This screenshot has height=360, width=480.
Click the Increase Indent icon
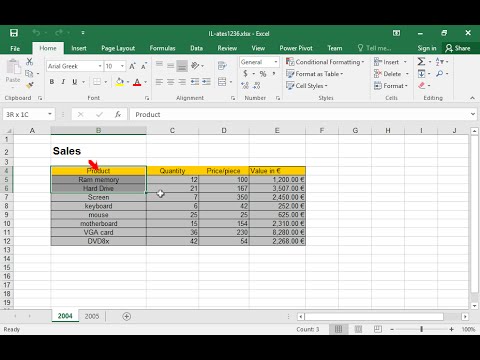pyautogui.click(x=206, y=82)
